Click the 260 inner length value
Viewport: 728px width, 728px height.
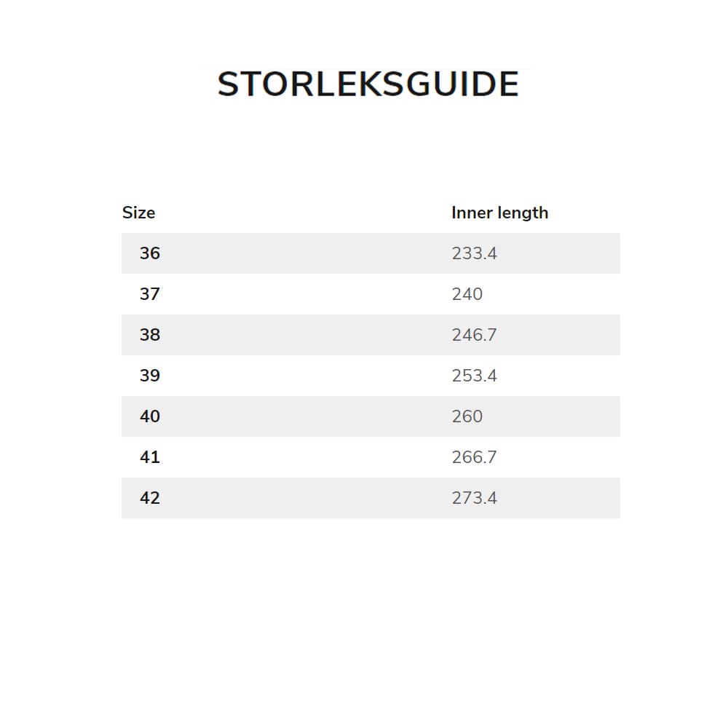(467, 416)
